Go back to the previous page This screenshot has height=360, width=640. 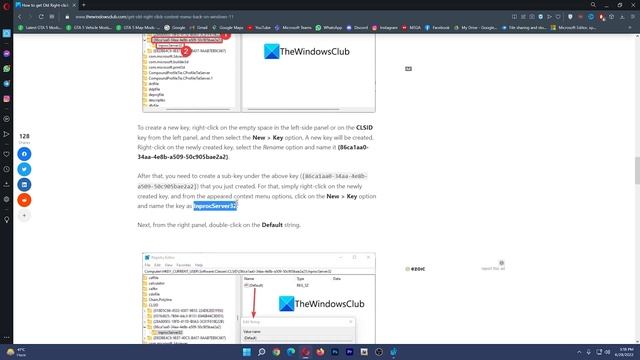[x=20, y=17]
